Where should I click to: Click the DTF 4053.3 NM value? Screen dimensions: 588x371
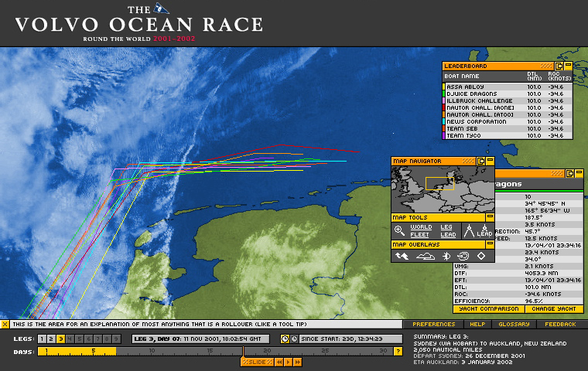(542, 273)
